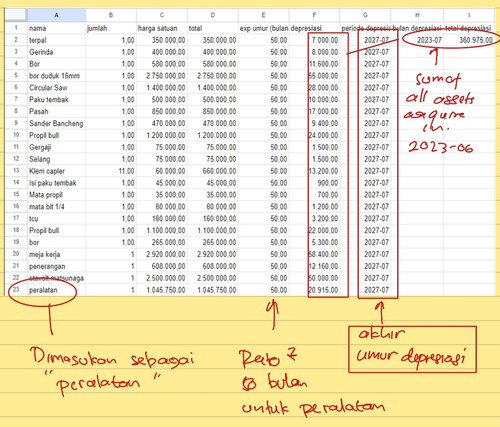
Task: Click the '700,00' depresiasi cell
Action: pyautogui.click(x=315, y=195)
